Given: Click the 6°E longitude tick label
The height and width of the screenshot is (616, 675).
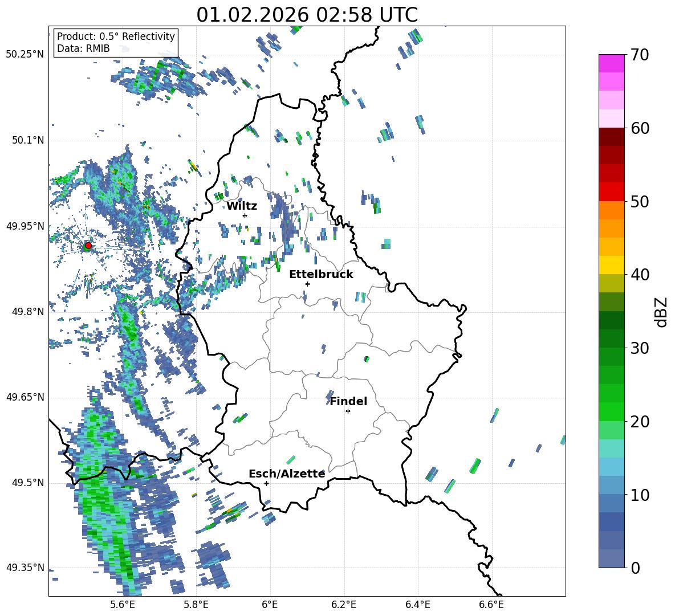Looking at the screenshot, I should coord(270,605).
